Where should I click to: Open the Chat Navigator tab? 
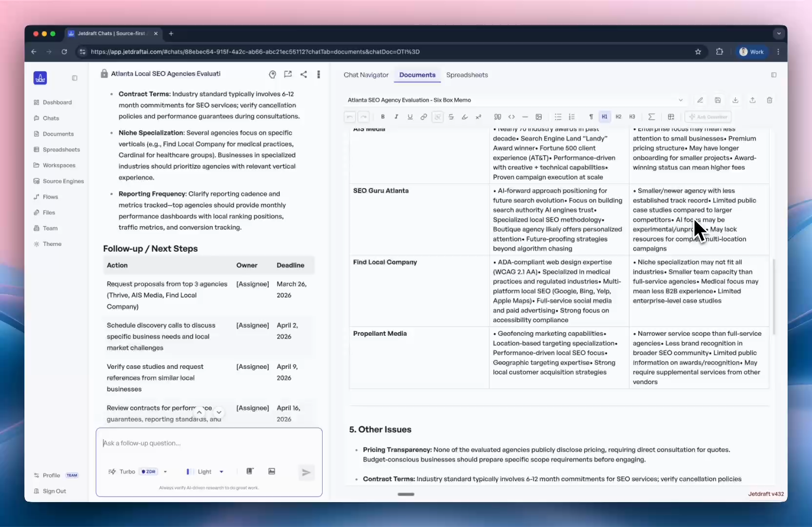[x=366, y=75]
